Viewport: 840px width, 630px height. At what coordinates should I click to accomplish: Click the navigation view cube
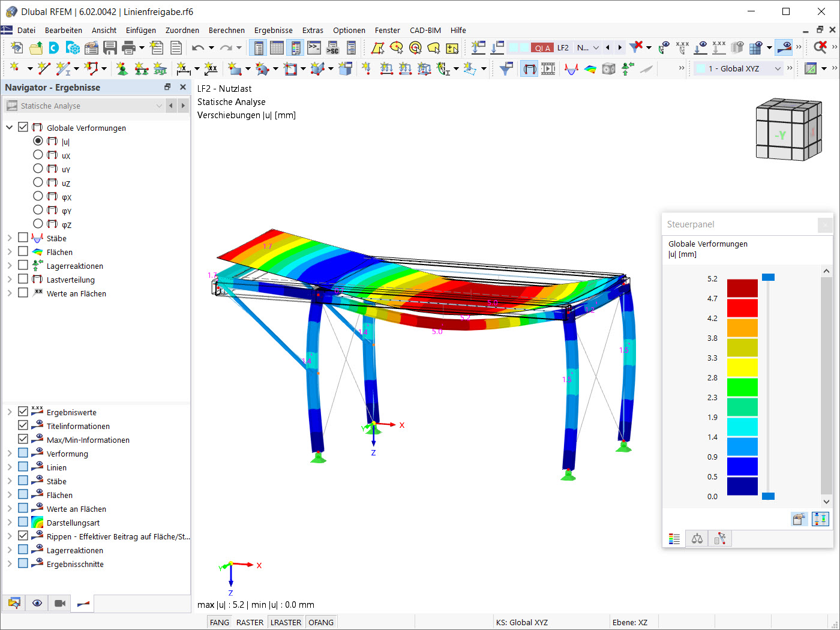(788, 130)
